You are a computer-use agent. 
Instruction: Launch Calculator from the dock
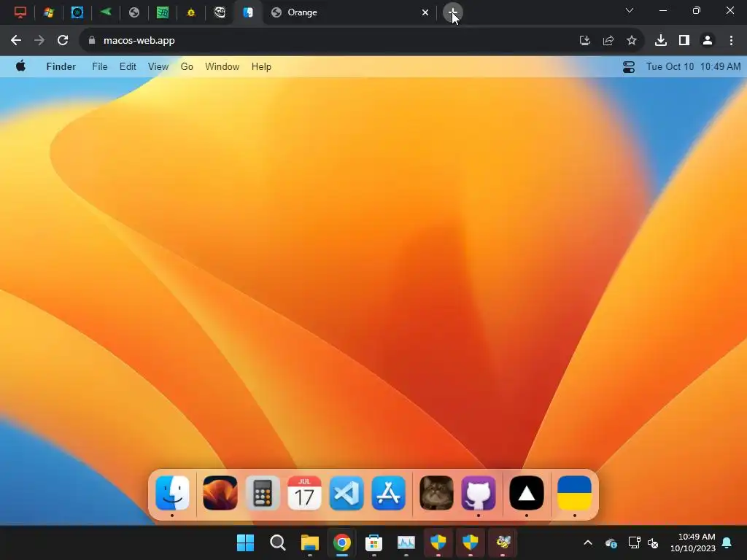point(263,493)
